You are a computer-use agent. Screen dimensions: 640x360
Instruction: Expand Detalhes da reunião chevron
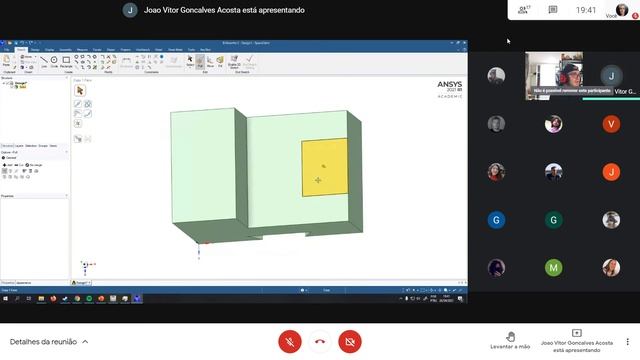85,342
